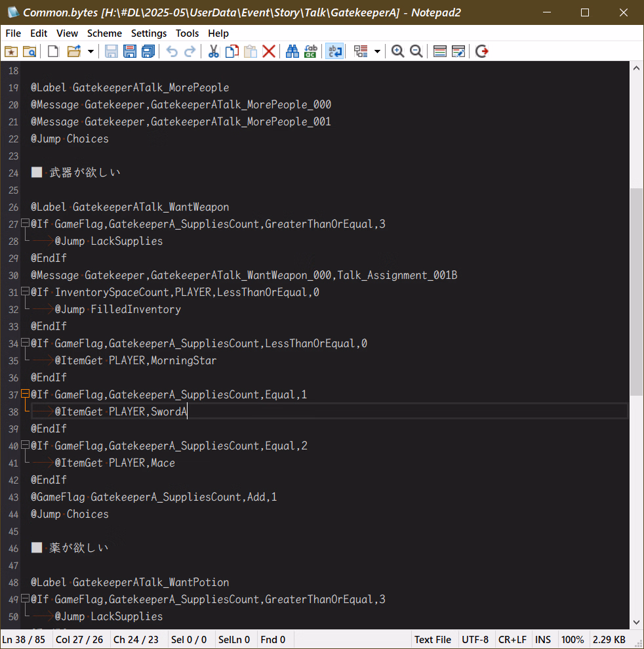Toggle Word Wrap toolbar button
The image size is (644, 649).
334,51
